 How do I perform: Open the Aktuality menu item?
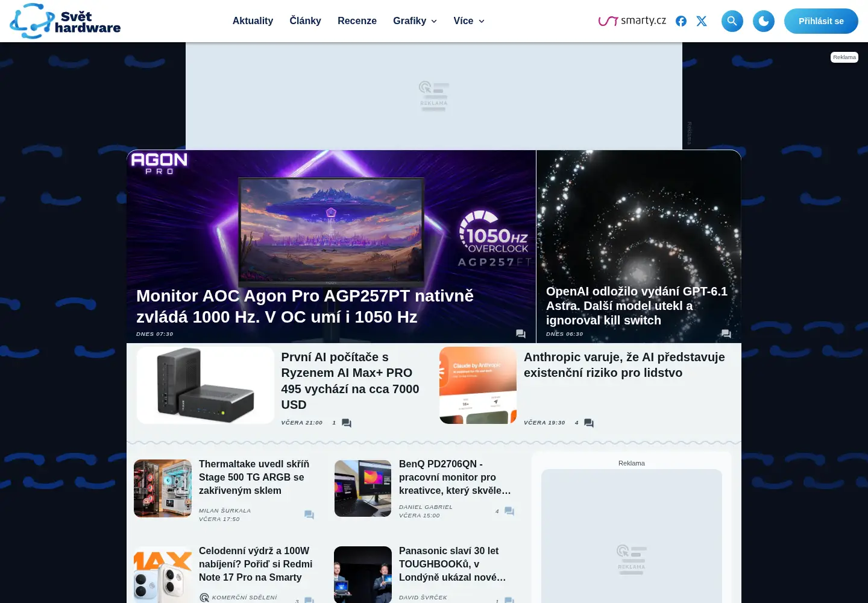(253, 21)
